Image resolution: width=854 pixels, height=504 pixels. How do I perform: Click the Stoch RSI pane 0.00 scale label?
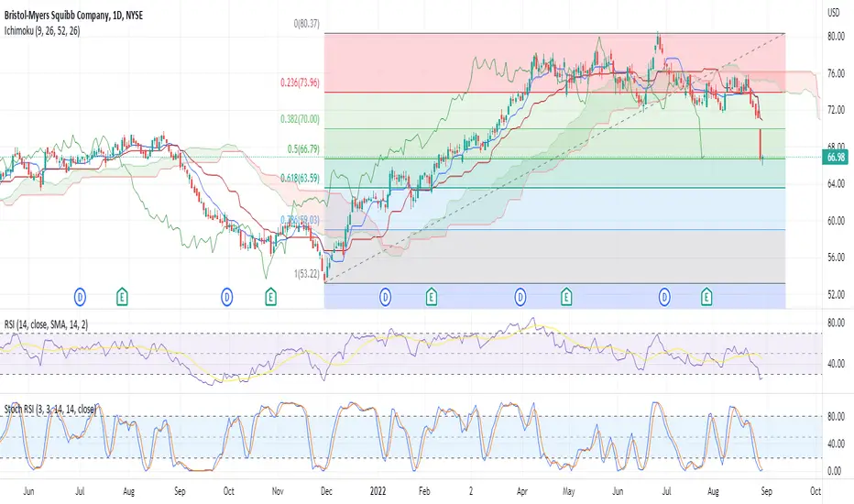[x=834, y=471]
